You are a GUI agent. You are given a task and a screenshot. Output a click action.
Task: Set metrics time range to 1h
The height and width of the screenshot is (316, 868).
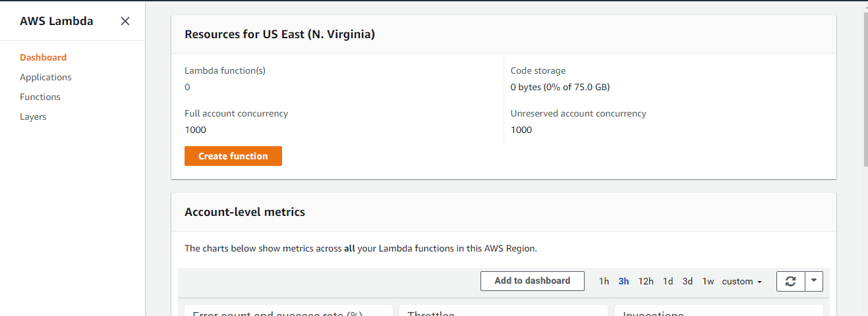pos(604,281)
